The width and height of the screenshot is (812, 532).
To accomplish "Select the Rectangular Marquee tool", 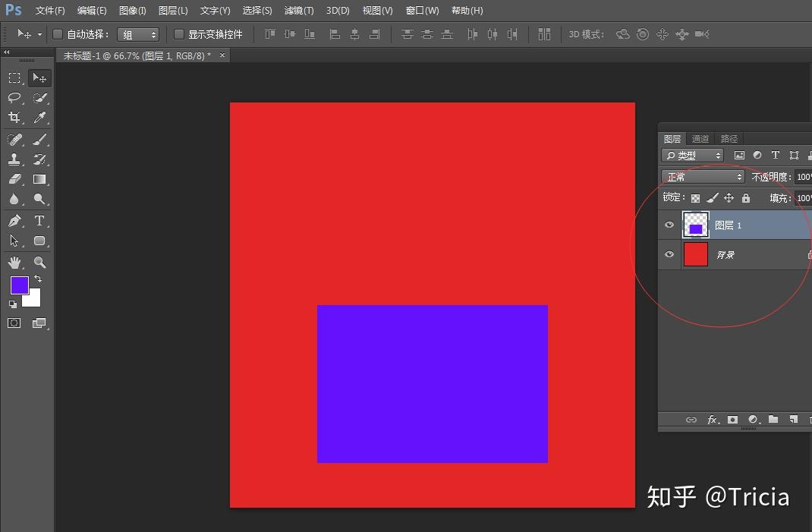I will pyautogui.click(x=14, y=77).
